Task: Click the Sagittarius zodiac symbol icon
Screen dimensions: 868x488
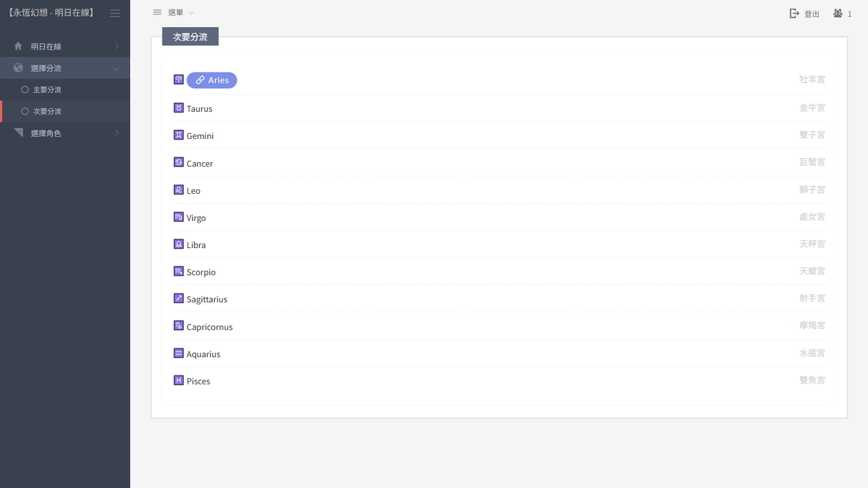Action: pyautogui.click(x=179, y=298)
